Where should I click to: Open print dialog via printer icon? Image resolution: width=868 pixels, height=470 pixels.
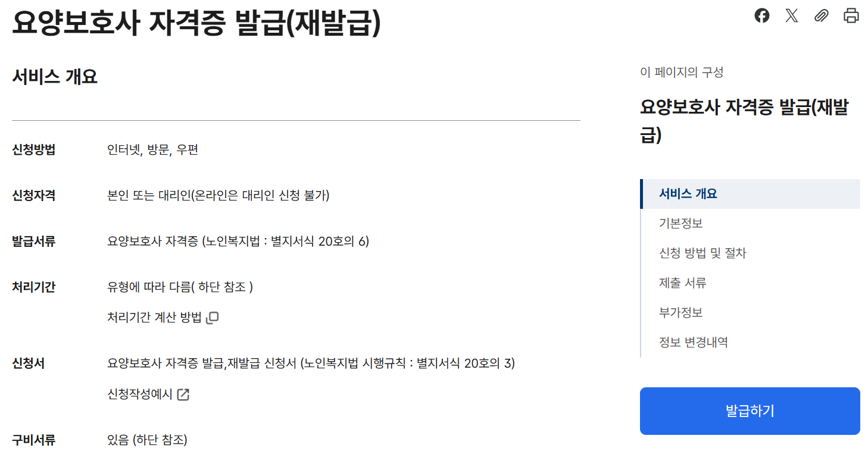[851, 15]
